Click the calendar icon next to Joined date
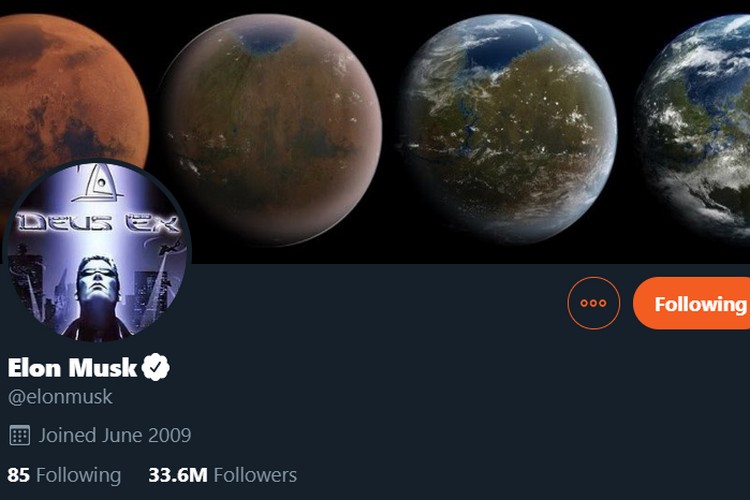 point(20,435)
